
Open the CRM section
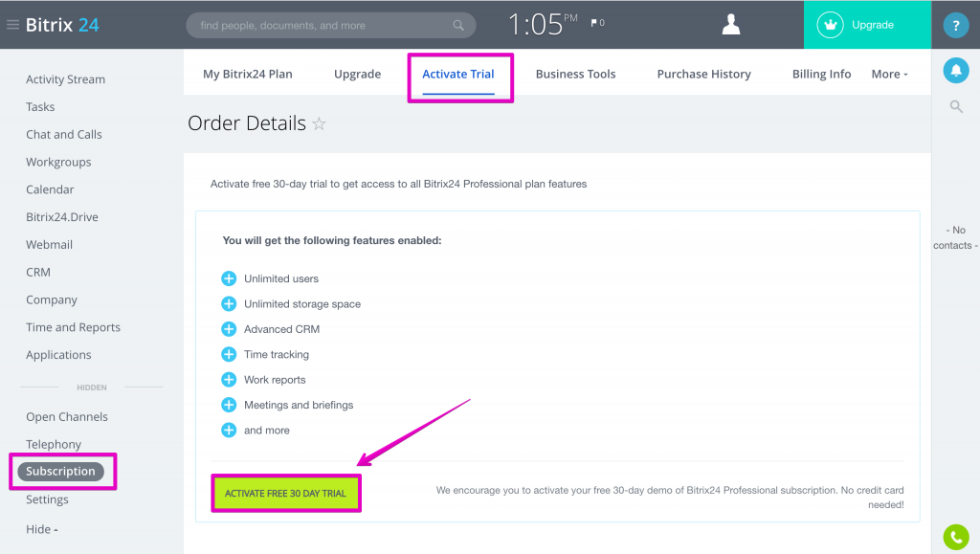click(38, 273)
